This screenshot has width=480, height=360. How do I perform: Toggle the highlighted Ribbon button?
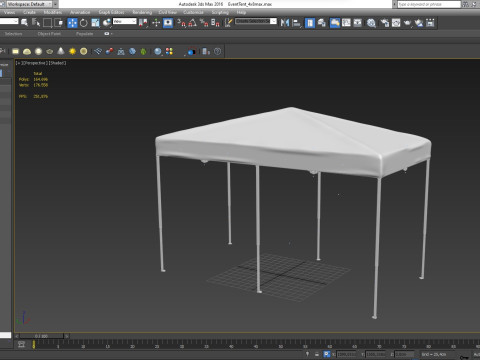point(335,23)
